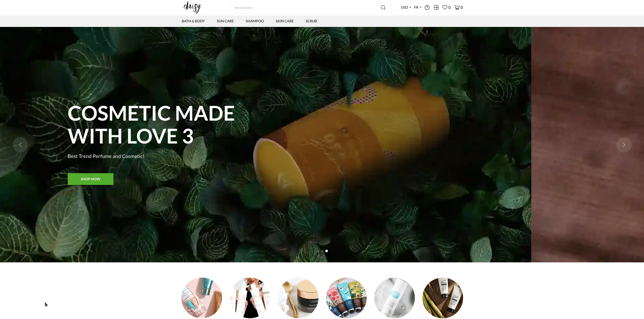Select the SHAMPOO navigation item
Screen dimensions: 644x319
(254, 21)
